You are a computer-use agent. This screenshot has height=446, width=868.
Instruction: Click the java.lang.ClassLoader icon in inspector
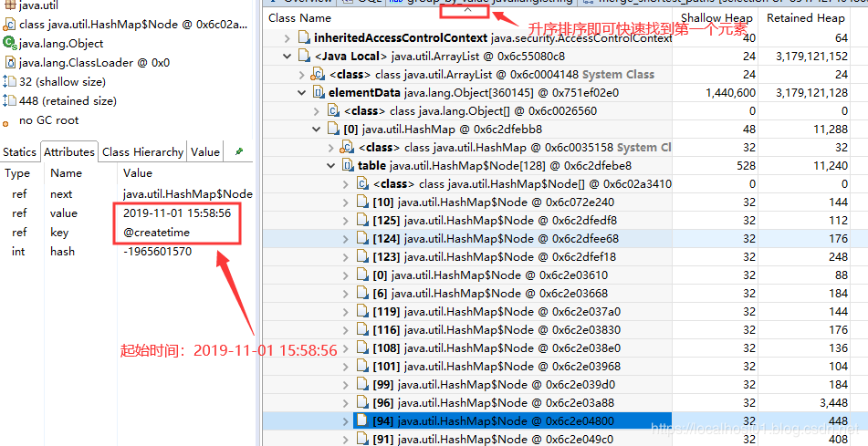10,63
